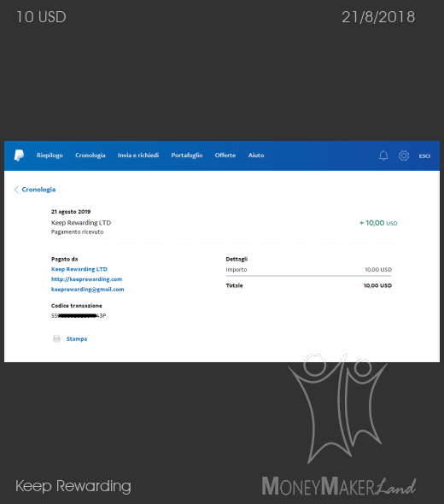
Task: Click the printer icon beside Stampa
Action: (x=56, y=338)
